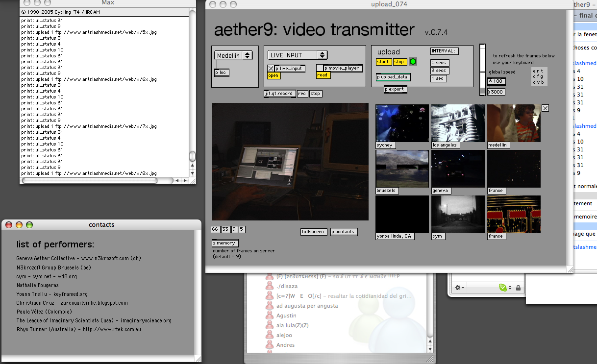The image size is (597, 364).
Task: Click the X box beside the Medellin thumbnail
Action: click(x=545, y=108)
